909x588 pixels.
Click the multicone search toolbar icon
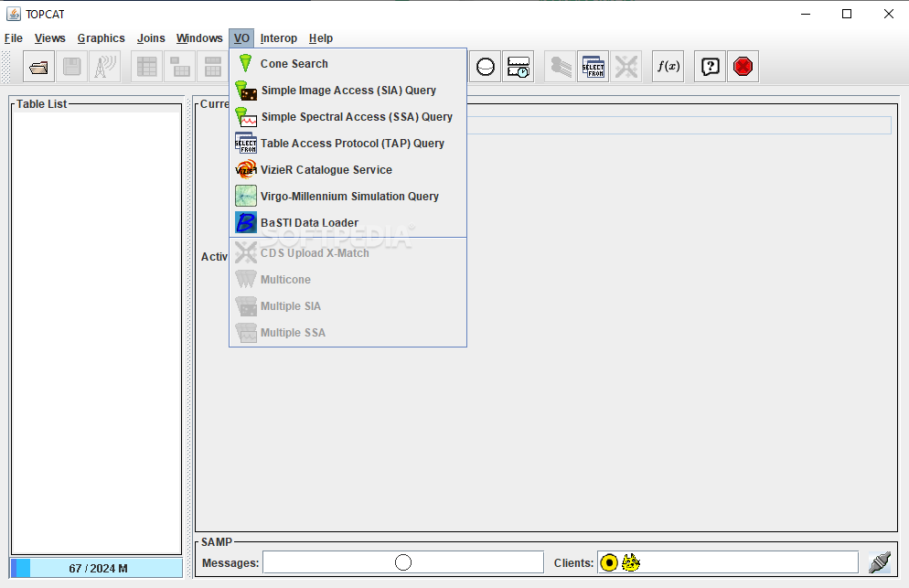tap(560, 67)
